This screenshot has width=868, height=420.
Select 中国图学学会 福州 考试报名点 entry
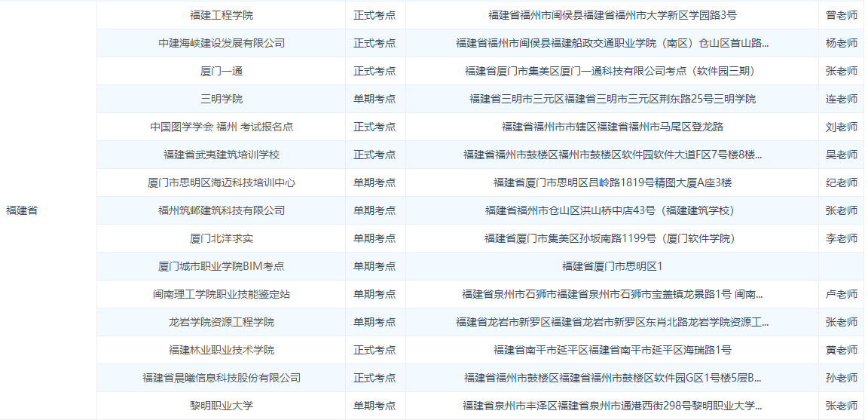[222, 127]
